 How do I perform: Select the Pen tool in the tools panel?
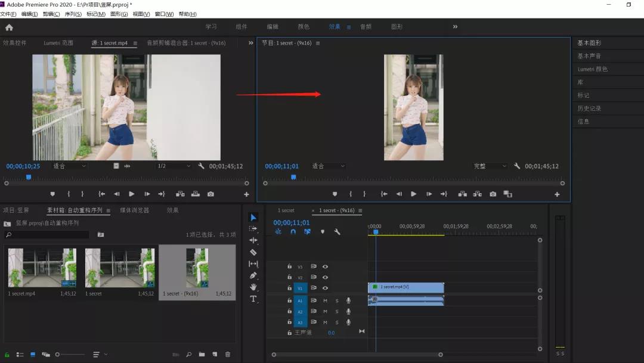click(x=253, y=275)
